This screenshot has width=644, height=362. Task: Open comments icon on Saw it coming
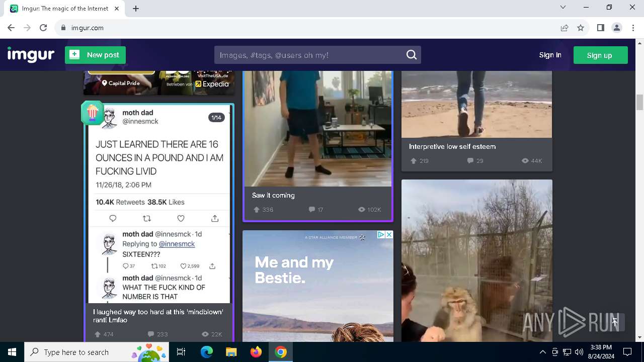pos(311,210)
